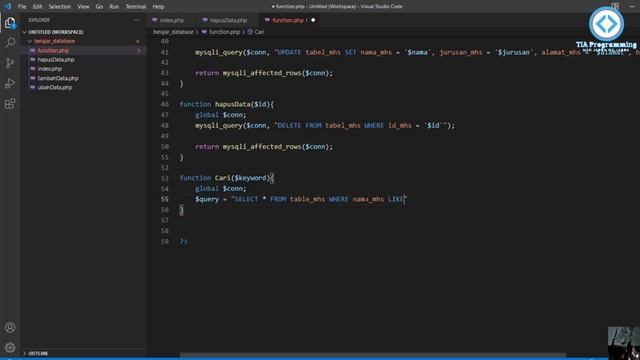Switch to the index.php tab
Screen dimensions: 640x360
click(172, 20)
